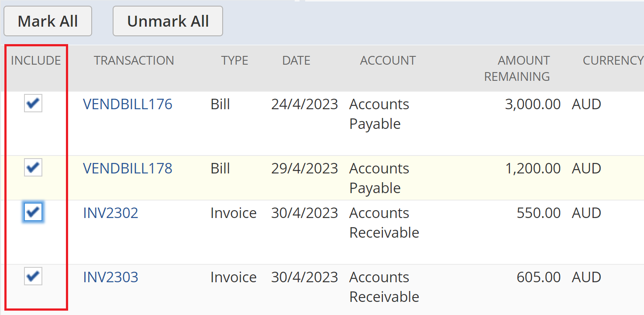The image size is (644, 315).
Task: Select the 3,000.00 amount remaining cell
Action: 533,104
